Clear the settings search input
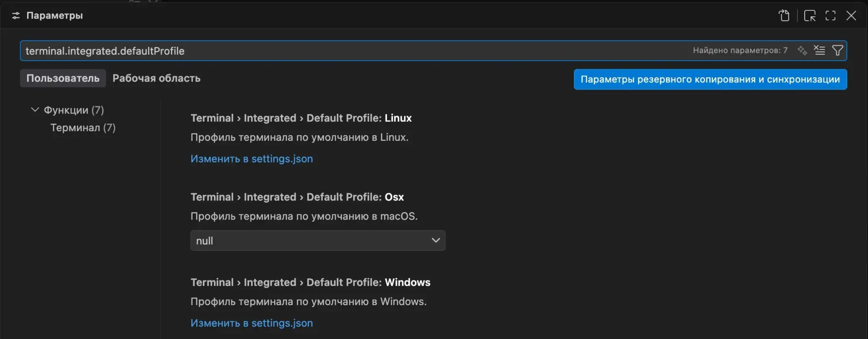Screen dimensions: 868x339 tap(820, 50)
